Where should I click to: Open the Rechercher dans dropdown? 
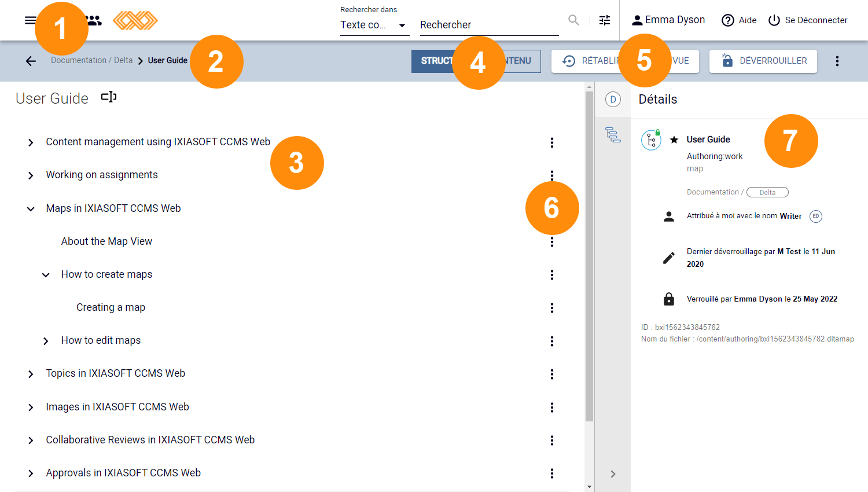pos(374,25)
